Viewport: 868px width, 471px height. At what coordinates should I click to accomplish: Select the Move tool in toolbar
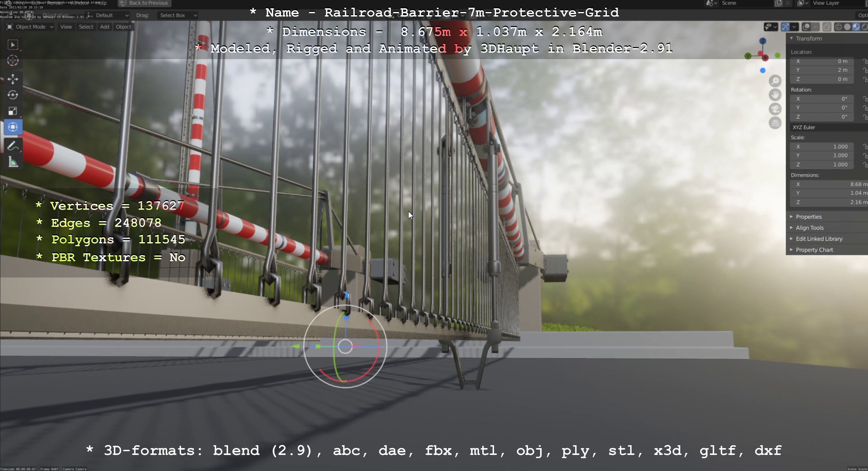pyautogui.click(x=13, y=79)
